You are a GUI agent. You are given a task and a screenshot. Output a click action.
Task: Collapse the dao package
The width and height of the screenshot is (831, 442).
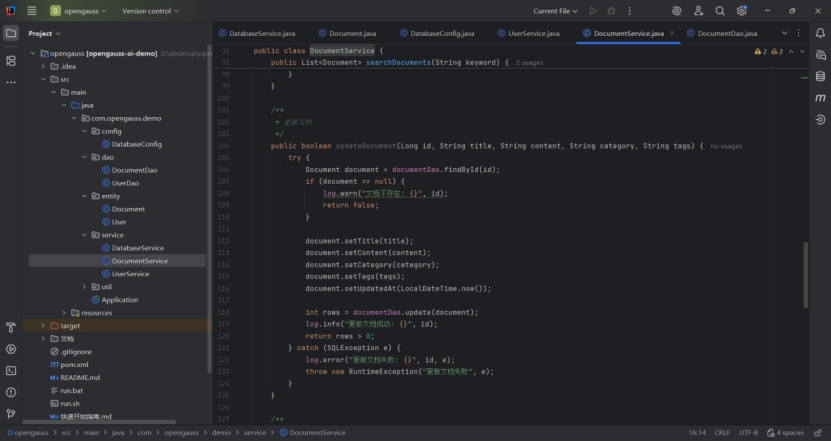(84, 157)
